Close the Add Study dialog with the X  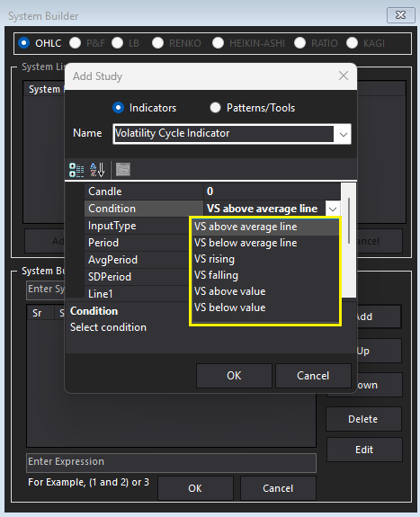[344, 76]
